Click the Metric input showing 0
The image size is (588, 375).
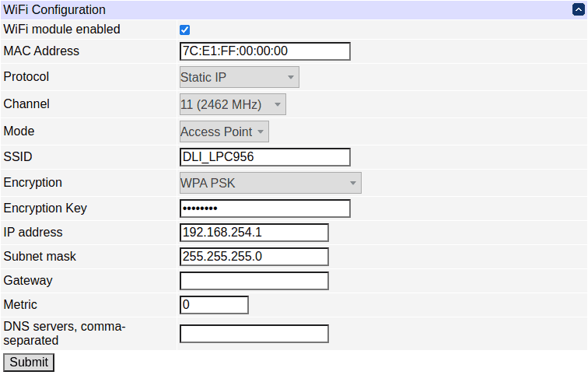pyautogui.click(x=214, y=305)
